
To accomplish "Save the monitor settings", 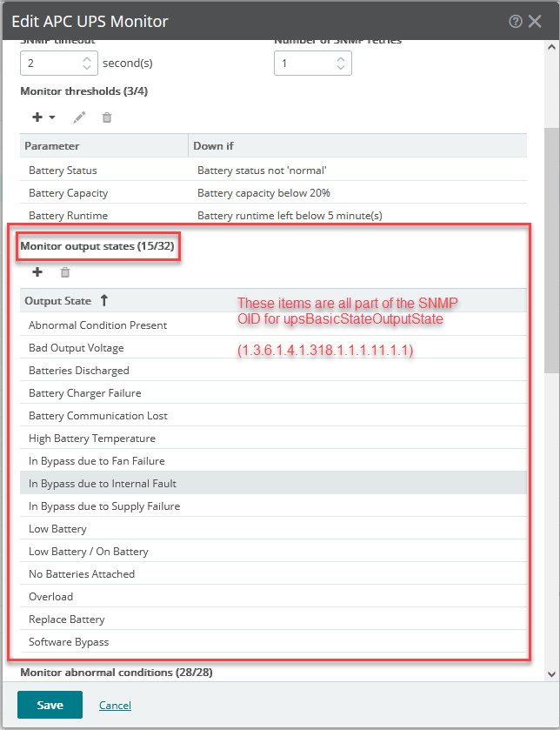I will tap(50, 705).
